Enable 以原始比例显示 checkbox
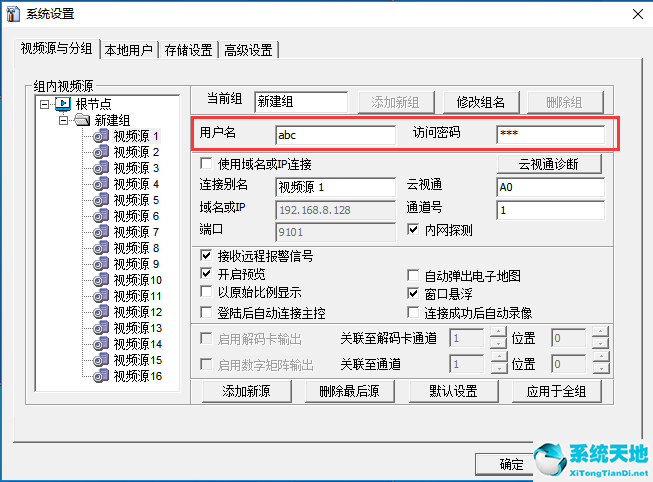 pos(206,292)
